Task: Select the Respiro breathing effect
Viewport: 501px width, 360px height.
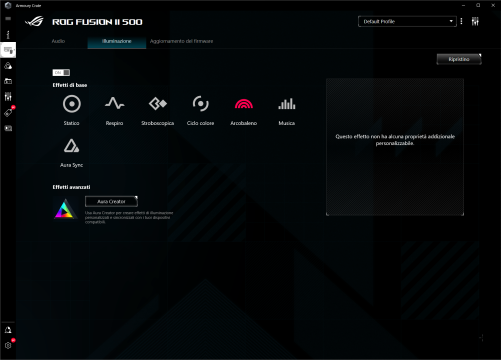Action: pos(114,110)
